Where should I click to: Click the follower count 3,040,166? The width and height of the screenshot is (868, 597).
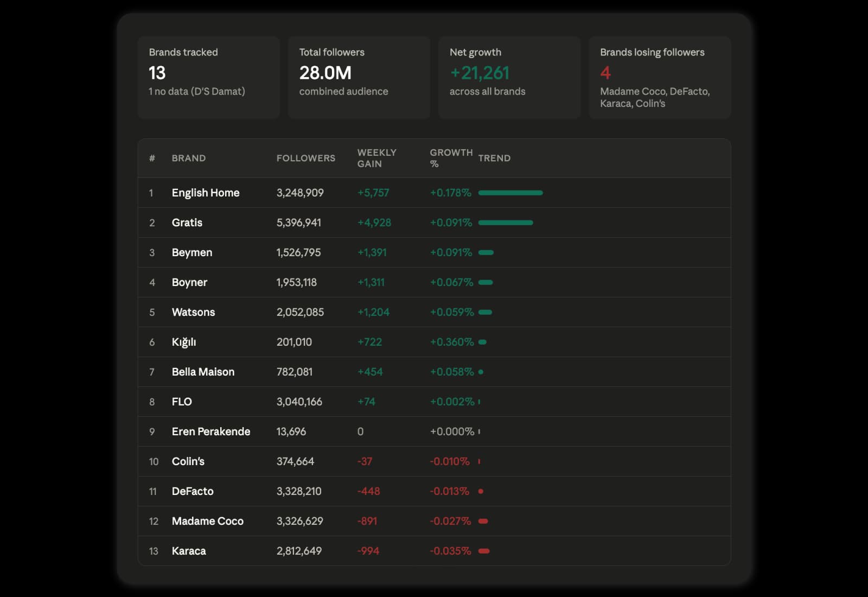coord(299,402)
